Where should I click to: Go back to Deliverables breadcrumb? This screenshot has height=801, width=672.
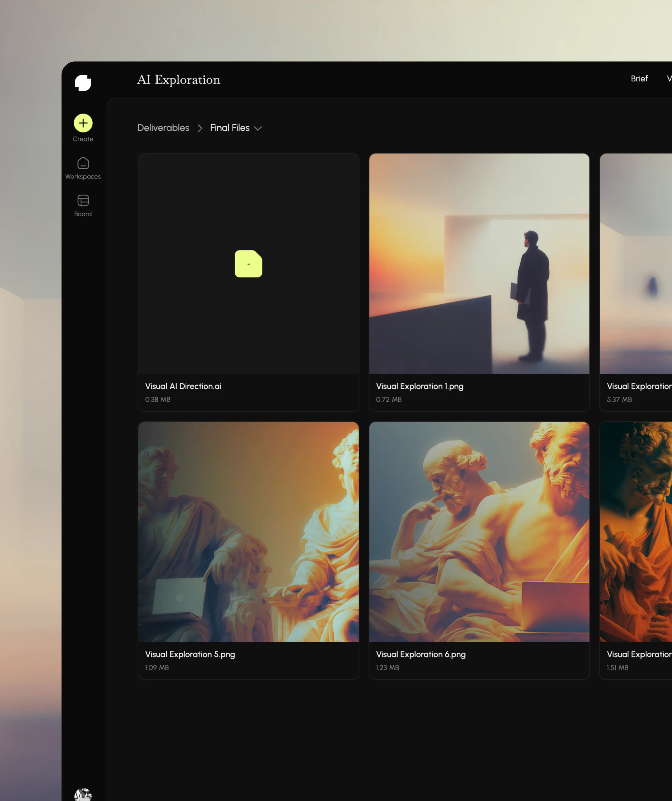click(163, 128)
